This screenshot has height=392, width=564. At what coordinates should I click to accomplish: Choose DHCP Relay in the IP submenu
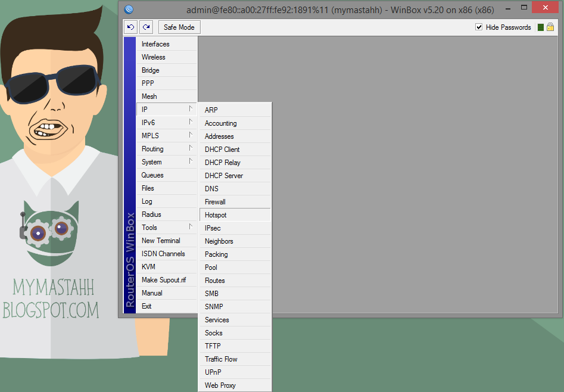(235, 163)
